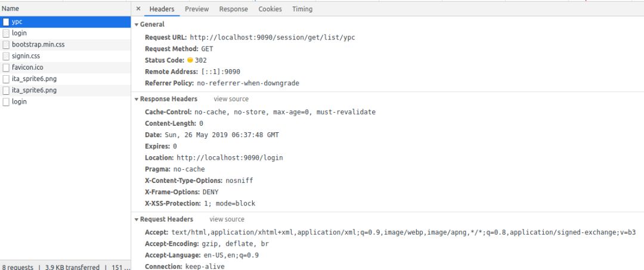Click the Name column header
644x270 pixels.
[10, 9]
